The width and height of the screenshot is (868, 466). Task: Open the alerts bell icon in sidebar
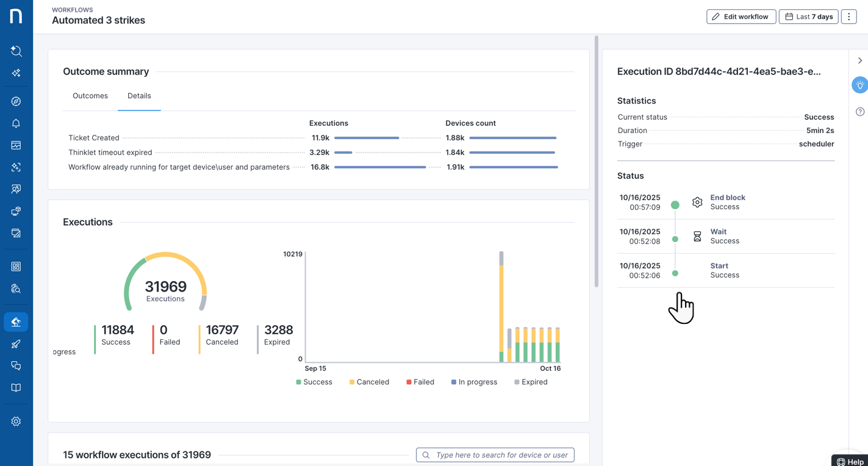tap(16, 123)
